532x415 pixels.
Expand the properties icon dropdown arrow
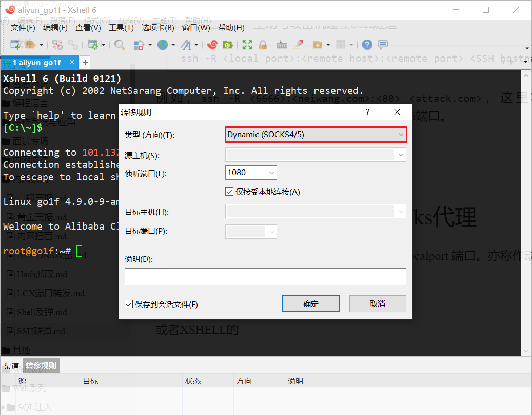pyautogui.click(x=104, y=45)
